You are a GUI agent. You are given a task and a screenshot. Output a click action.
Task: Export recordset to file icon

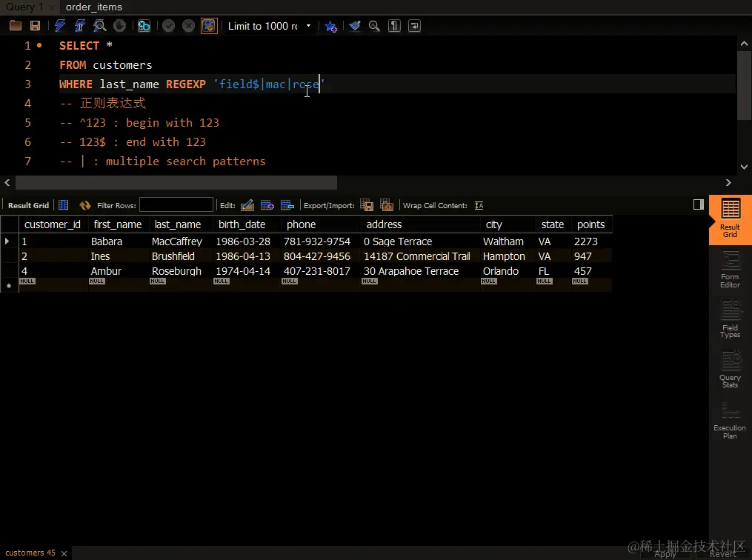click(367, 205)
